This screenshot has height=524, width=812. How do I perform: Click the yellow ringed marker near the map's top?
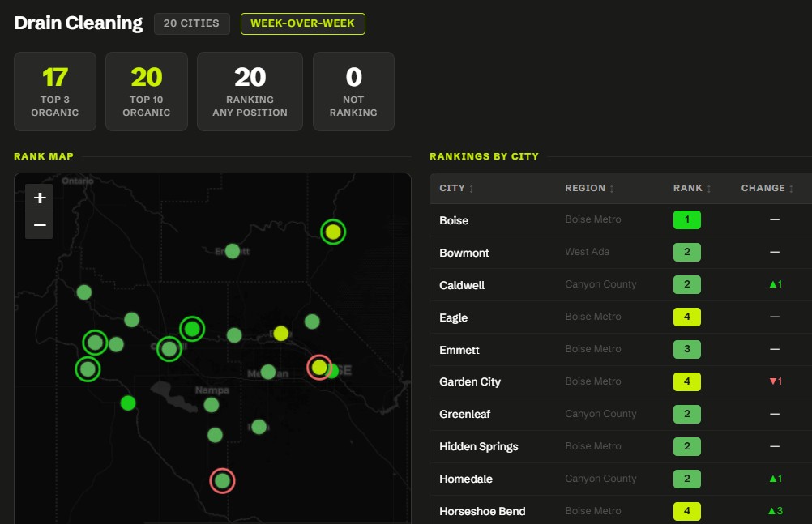point(333,232)
